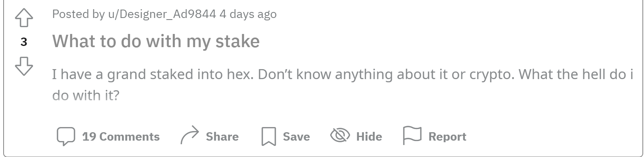This screenshot has width=644, height=157.
Task: Click the "Posted by" text in the post header
Action: click(x=78, y=14)
